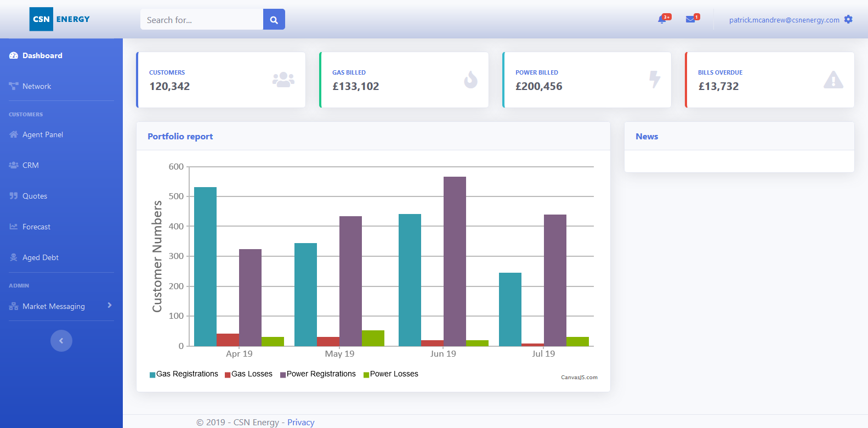This screenshot has width=868, height=428.
Task: Toggle Power Registrations legend swatch
Action: click(x=283, y=375)
